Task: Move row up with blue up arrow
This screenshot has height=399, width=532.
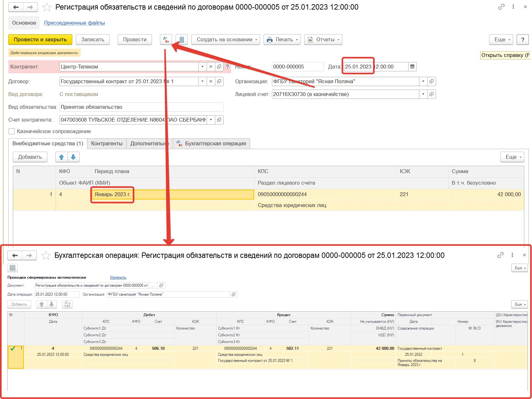Action: pos(61,157)
